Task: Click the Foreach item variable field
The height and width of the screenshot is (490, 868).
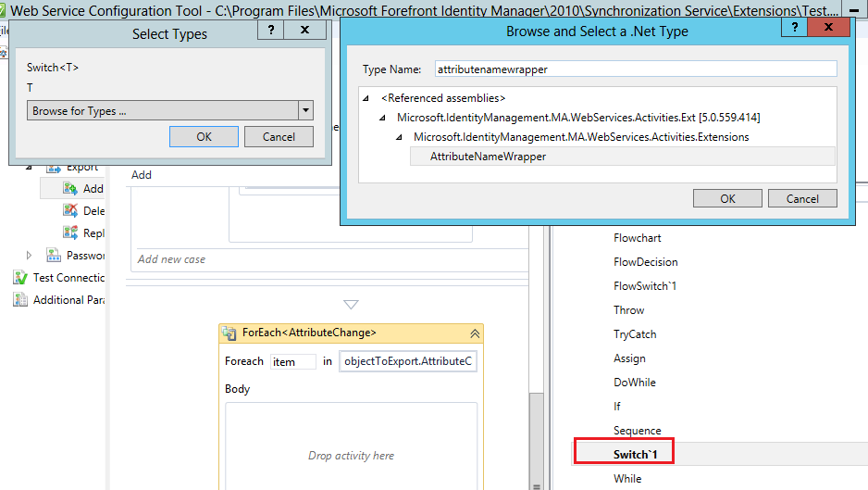Action: (292, 361)
